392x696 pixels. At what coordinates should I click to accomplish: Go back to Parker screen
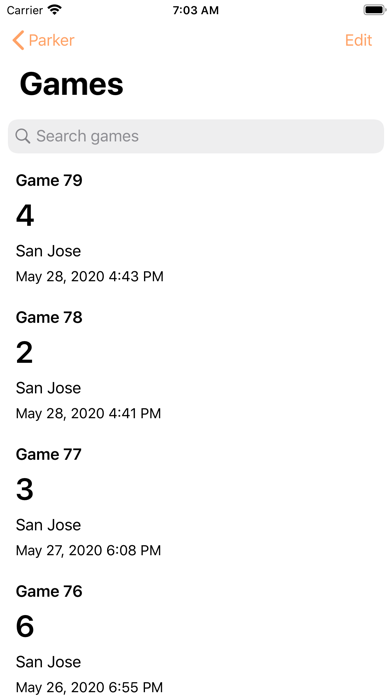pyautogui.click(x=43, y=40)
